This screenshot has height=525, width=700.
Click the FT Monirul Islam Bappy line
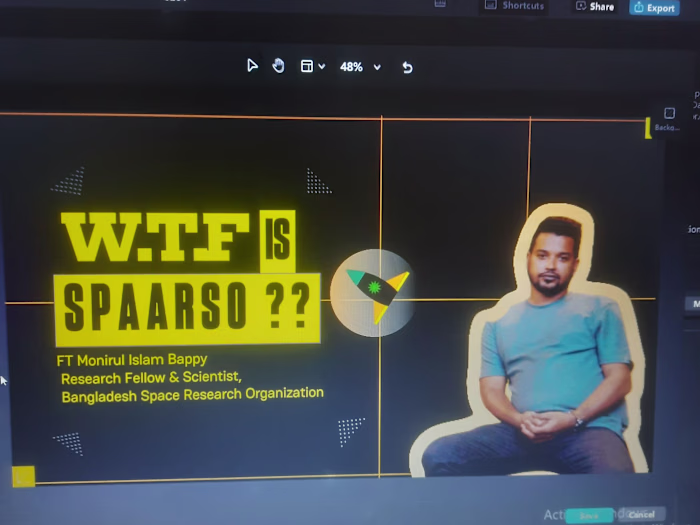(x=132, y=360)
